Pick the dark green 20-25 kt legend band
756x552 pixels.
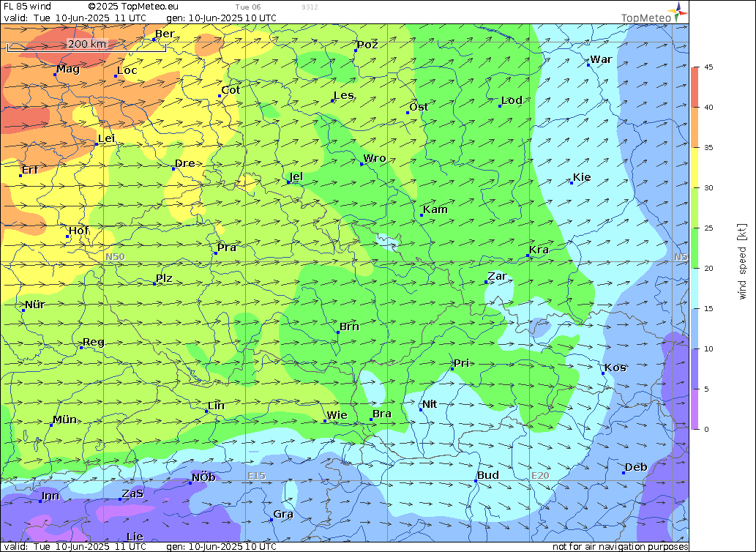click(x=695, y=248)
